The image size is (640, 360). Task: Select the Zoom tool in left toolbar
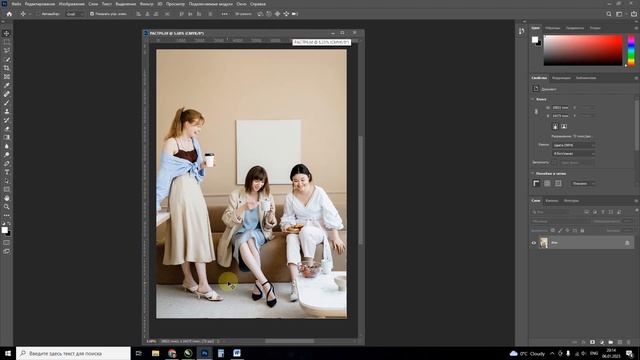click(7, 207)
